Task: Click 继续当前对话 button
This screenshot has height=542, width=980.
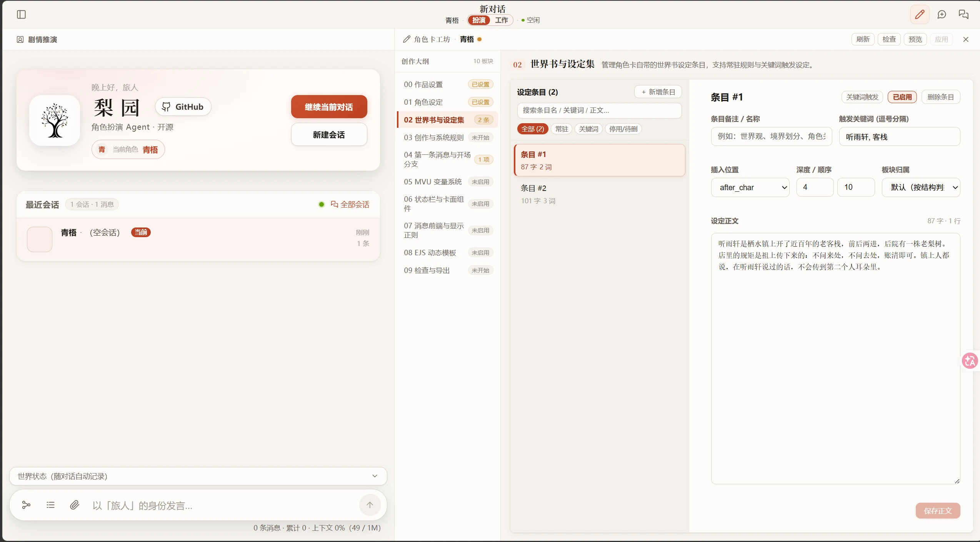Action: [x=329, y=107]
